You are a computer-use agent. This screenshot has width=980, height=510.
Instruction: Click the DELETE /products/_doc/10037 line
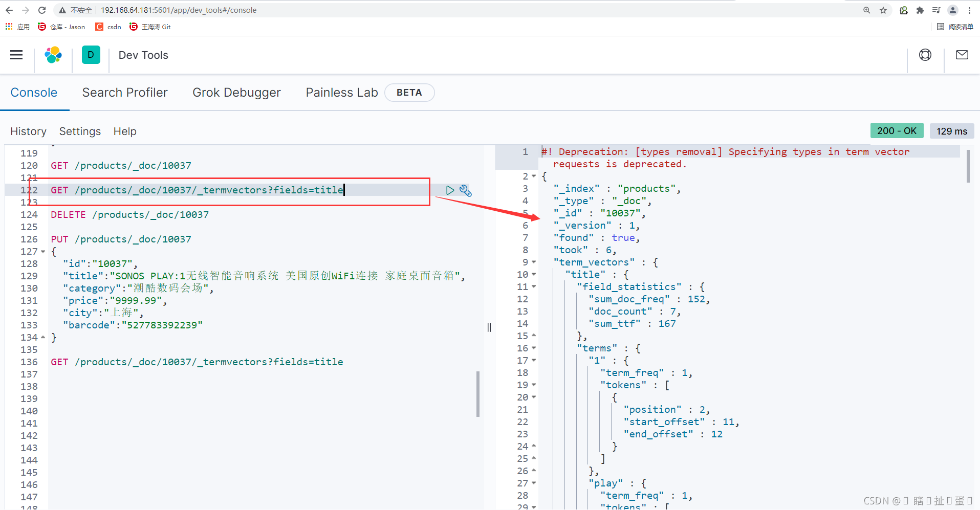click(129, 215)
